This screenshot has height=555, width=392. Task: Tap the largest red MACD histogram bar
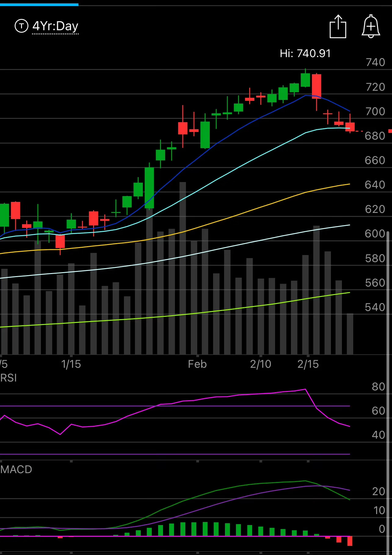[350, 541]
